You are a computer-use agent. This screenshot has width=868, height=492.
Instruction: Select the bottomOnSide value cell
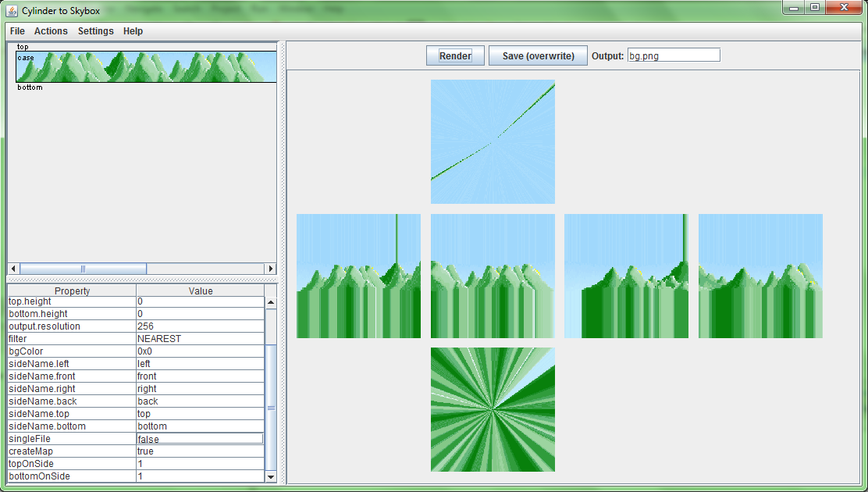pyautogui.click(x=201, y=476)
